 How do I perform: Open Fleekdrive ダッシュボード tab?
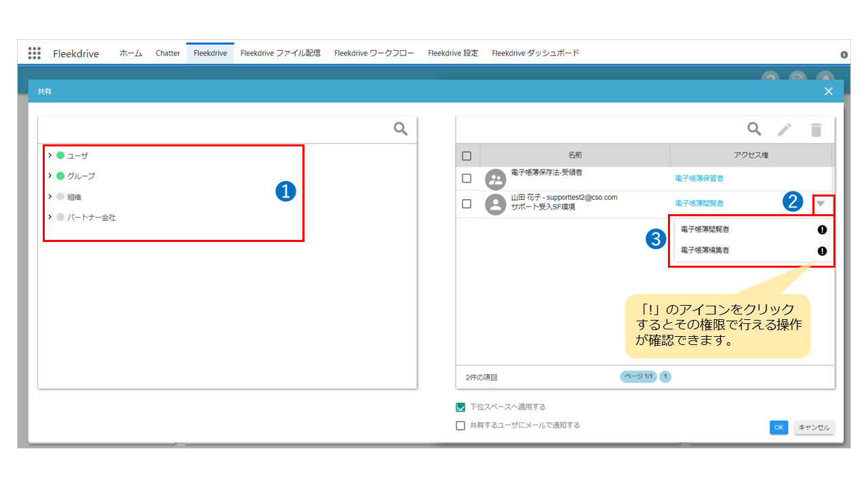click(536, 54)
